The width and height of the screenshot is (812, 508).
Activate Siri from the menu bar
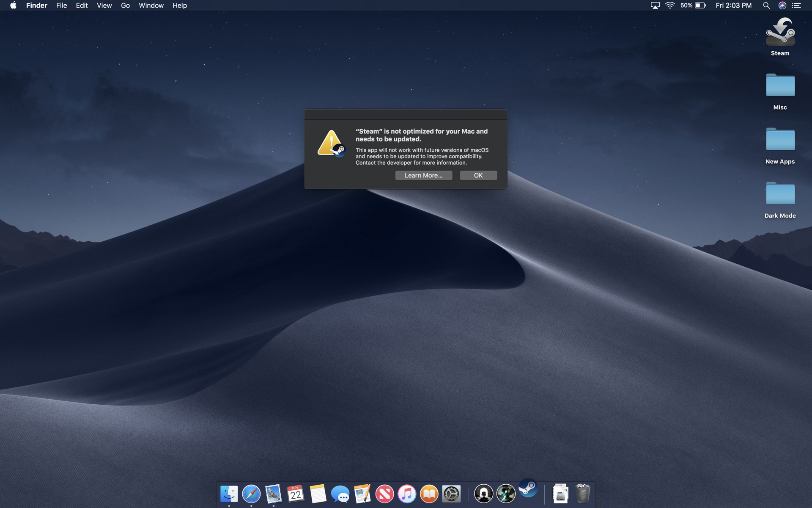tap(782, 6)
